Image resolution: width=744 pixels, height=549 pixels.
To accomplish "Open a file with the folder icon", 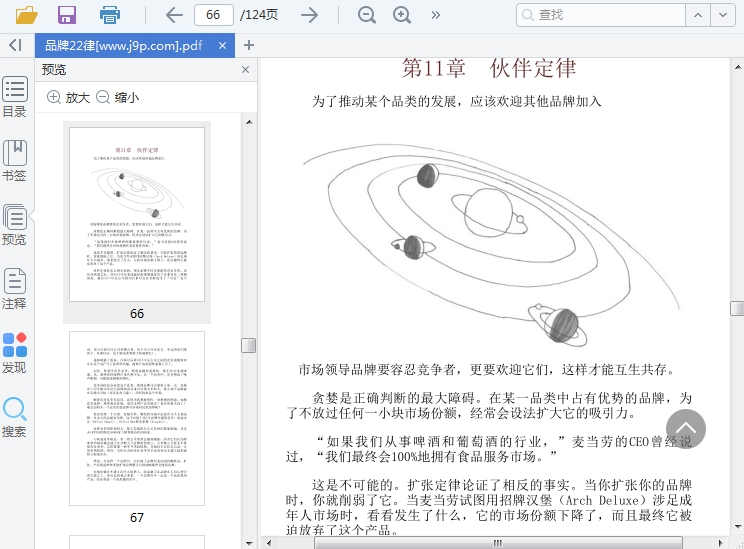I will pyautogui.click(x=27, y=15).
